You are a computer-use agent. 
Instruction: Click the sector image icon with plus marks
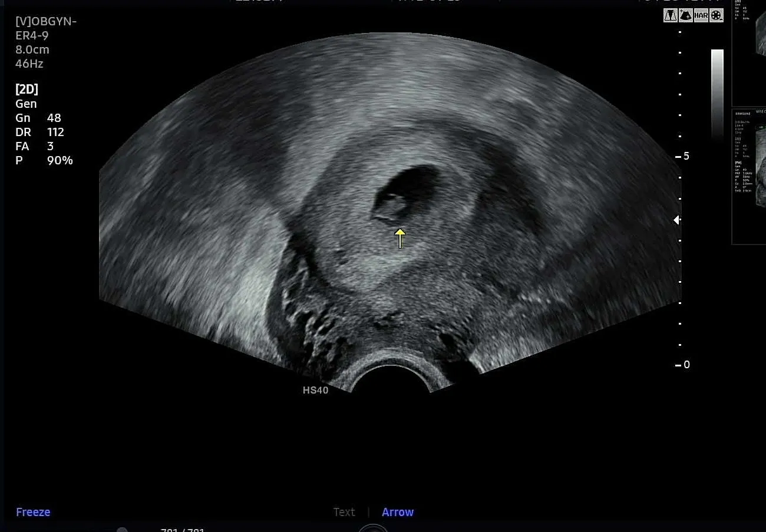click(686, 16)
